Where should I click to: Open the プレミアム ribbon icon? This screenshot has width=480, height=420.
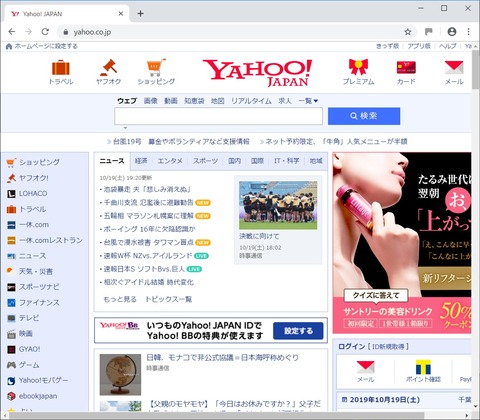pos(358,67)
